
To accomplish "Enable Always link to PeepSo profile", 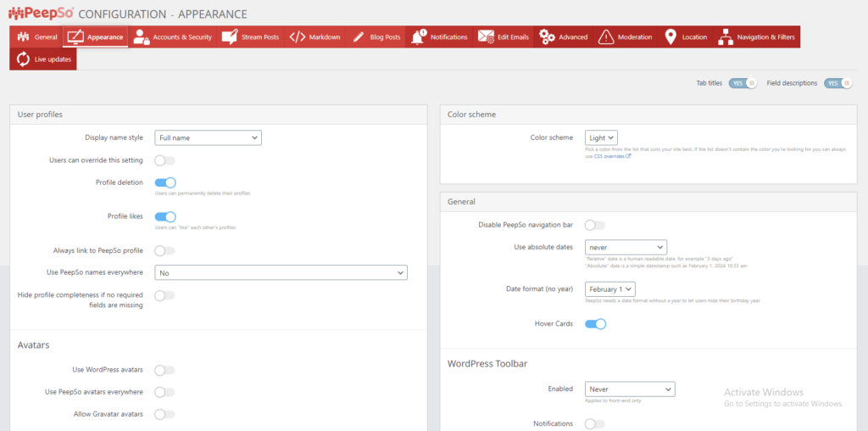I will tap(164, 251).
